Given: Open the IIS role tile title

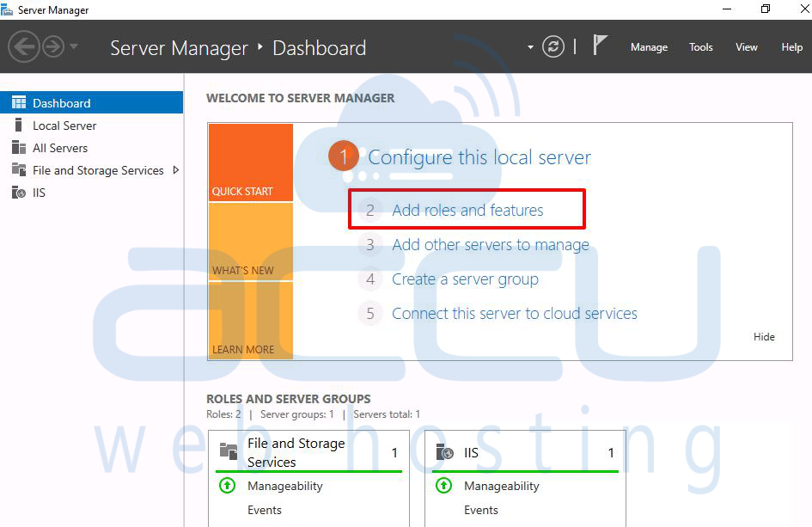Looking at the screenshot, I should pos(471,453).
